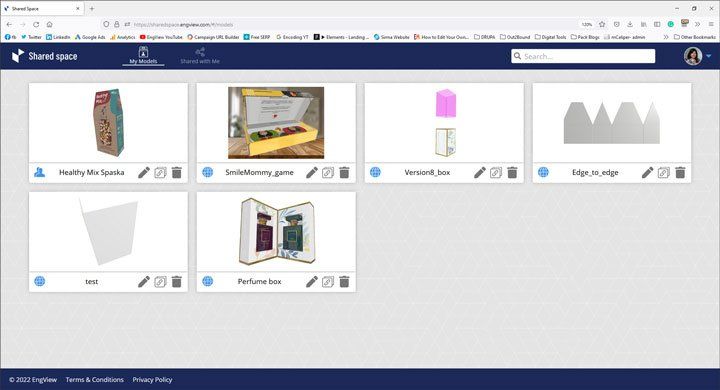Click the search field
The image size is (720, 390).
click(x=583, y=56)
